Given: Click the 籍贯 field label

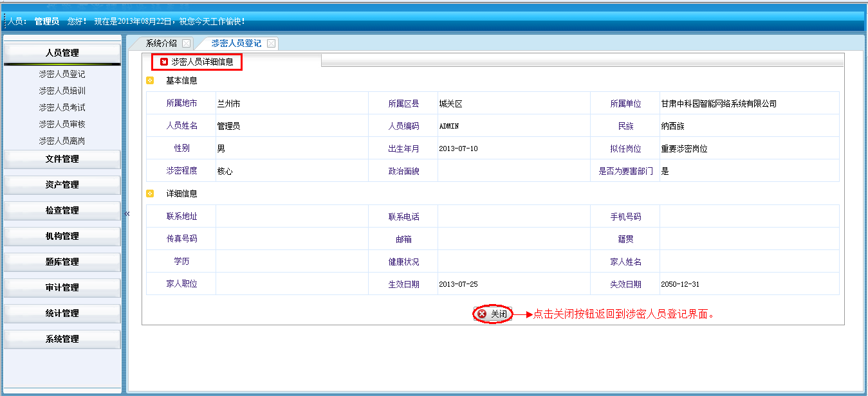Looking at the screenshot, I should pyautogui.click(x=626, y=239).
